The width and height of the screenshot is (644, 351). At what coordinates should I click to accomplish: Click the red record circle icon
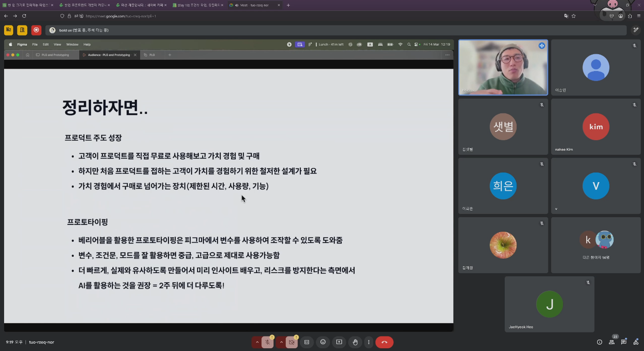[x=36, y=30]
